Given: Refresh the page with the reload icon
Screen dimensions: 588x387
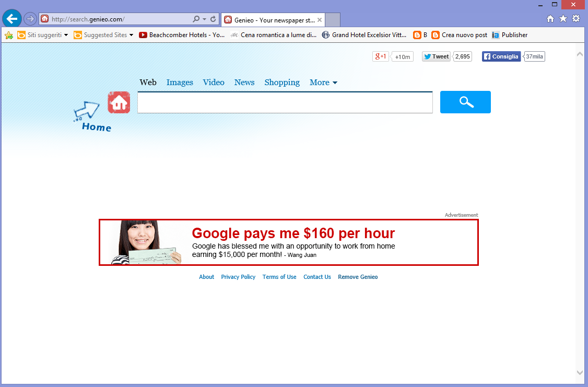Looking at the screenshot, I should point(213,19).
